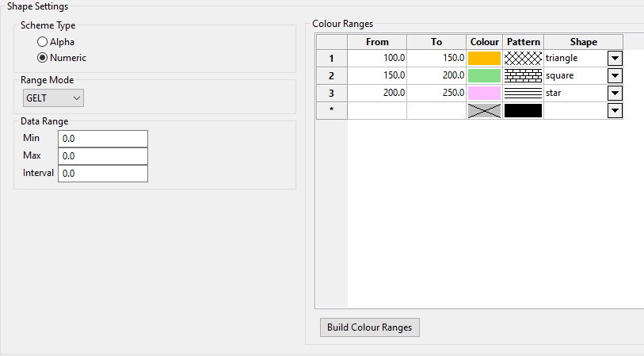Click the Interval input field
The image size is (644, 356).
point(103,174)
